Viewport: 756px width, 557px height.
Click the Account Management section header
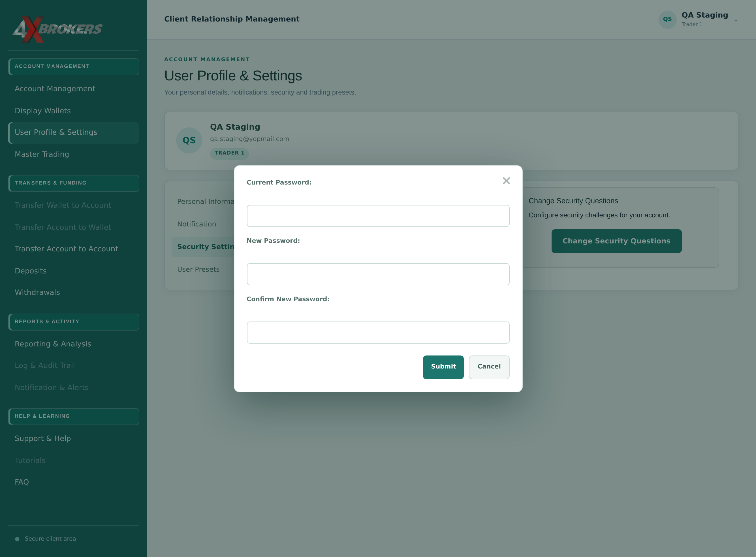pyautogui.click(x=74, y=67)
